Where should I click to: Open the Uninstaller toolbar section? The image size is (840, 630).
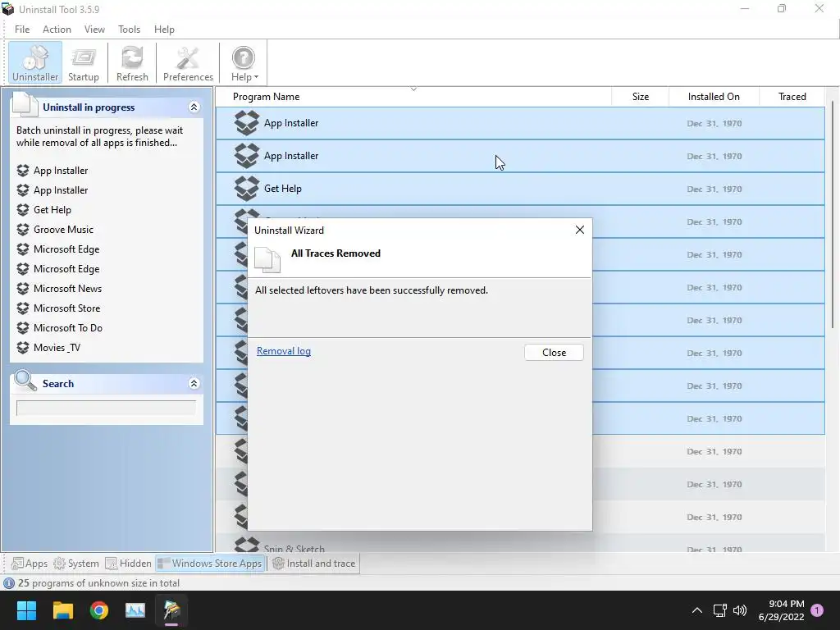pos(34,62)
